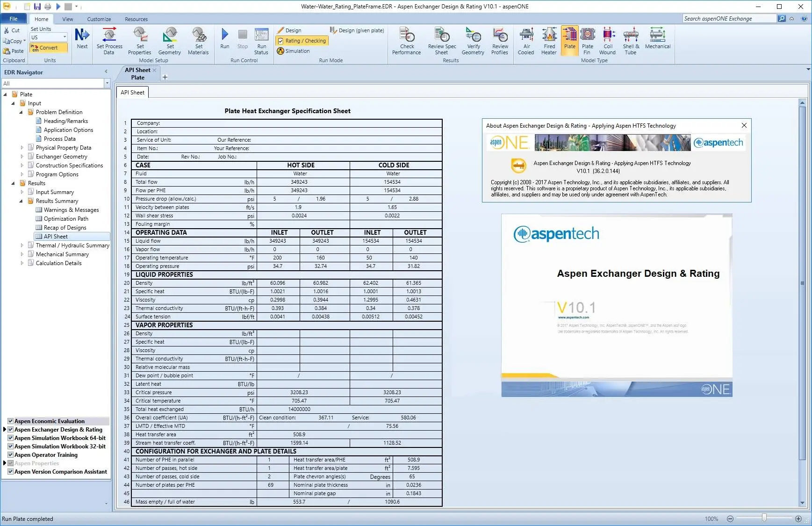The height and width of the screenshot is (526, 812).
Task: Select Plate Fin model type
Action: click(587, 41)
